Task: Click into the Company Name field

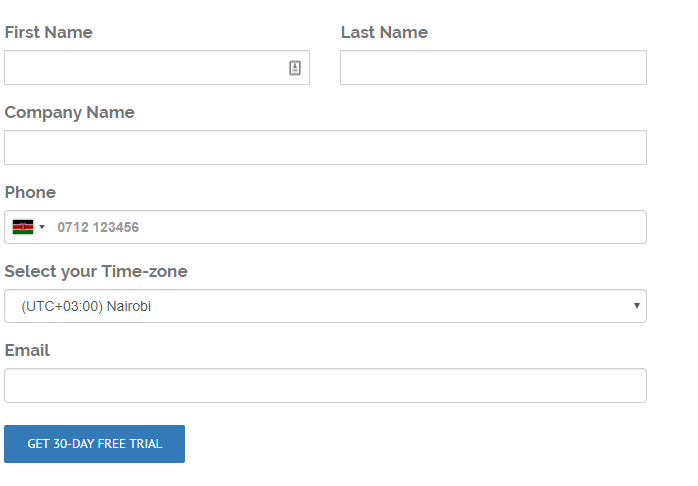Action: [x=325, y=148]
